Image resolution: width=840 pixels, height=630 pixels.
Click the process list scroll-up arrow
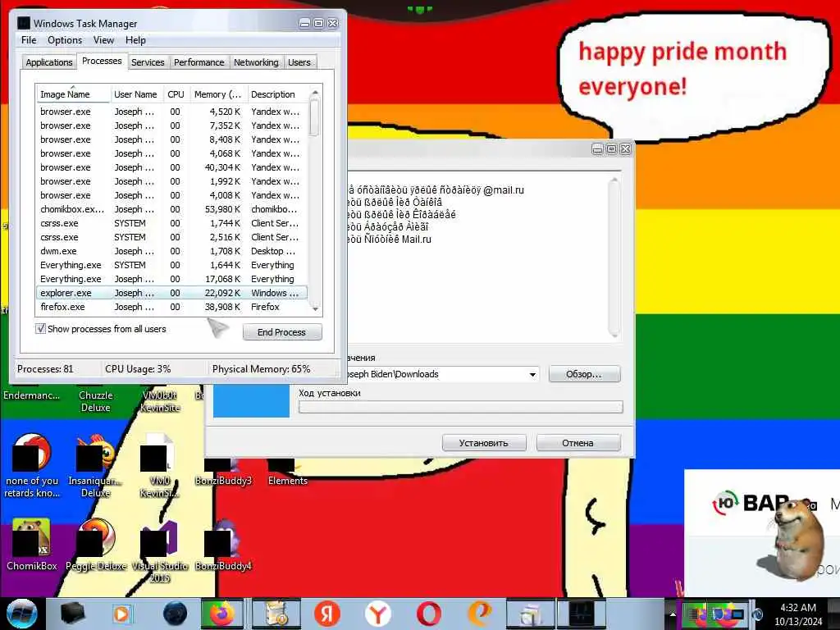(316, 93)
